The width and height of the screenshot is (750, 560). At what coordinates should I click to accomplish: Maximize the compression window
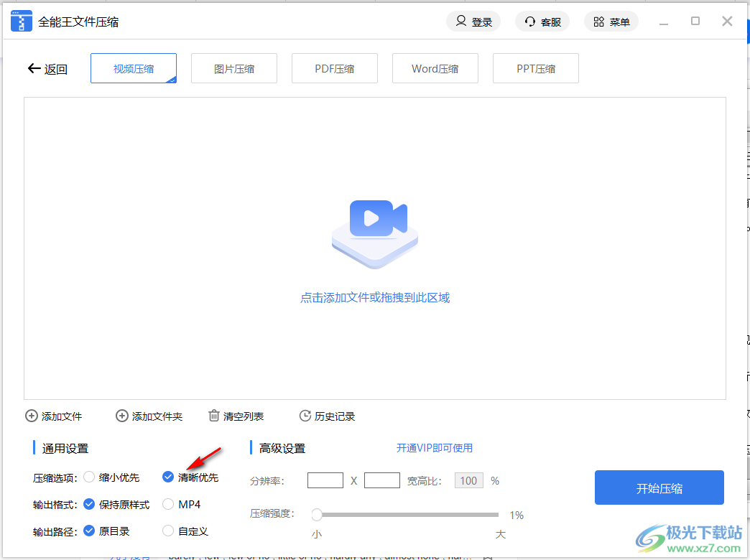695,21
